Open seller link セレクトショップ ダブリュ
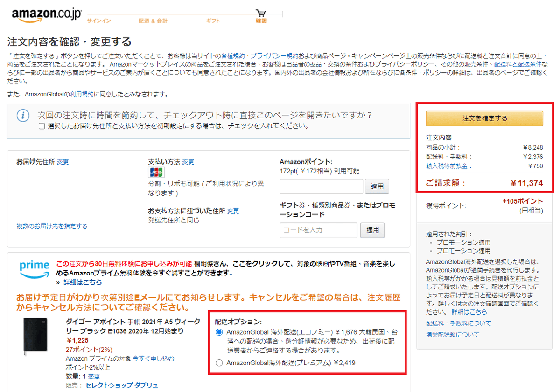 tap(121, 385)
